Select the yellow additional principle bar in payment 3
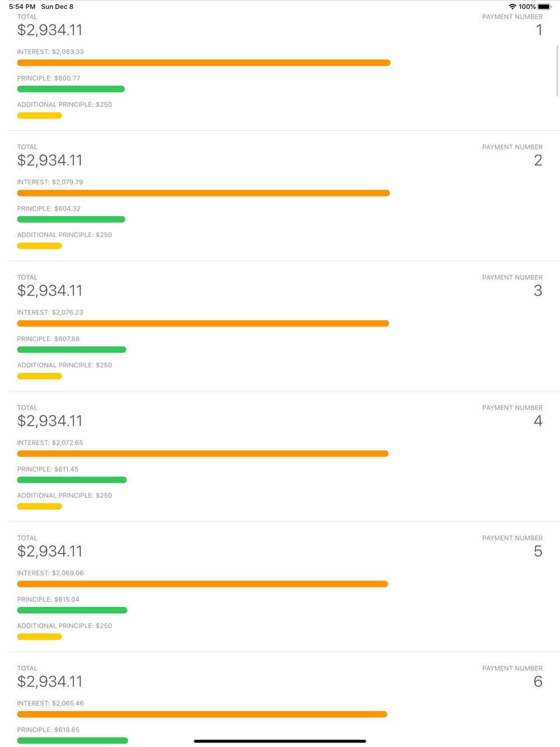 [x=40, y=376]
